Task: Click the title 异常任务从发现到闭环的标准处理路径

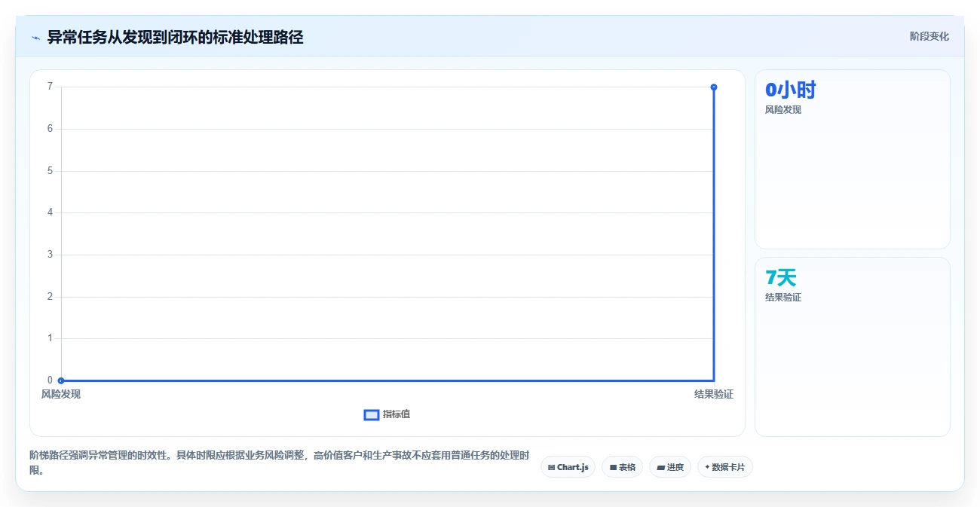Action: (x=176, y=37)
